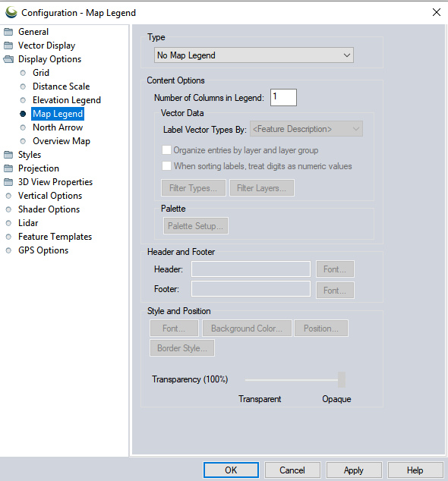This screenshot has width=448, height=481.
Task: Expand the Display Options tree node
Action: tap(49, 59)
